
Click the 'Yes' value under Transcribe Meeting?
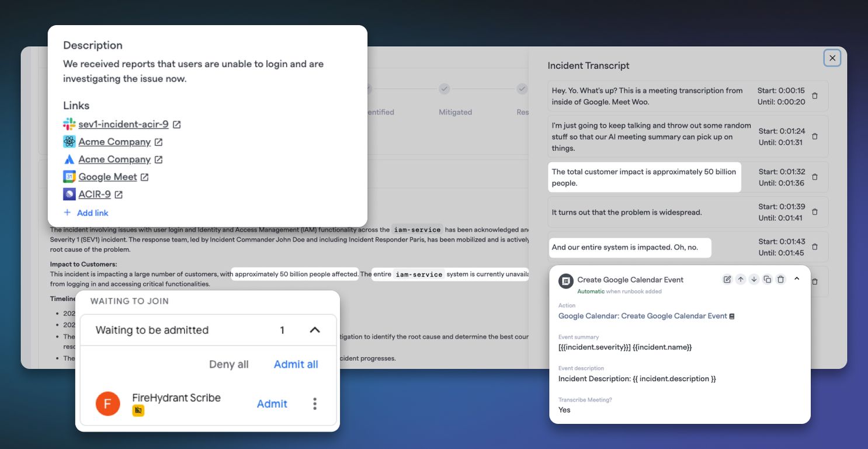(x=564, y=410)
